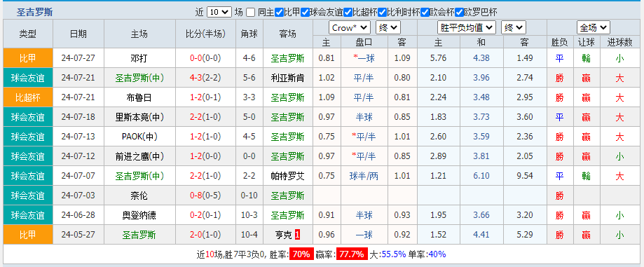Open the 里斯本竞(中) team link
The height and width of the screenshot is (267, 644).
[139, 117]
